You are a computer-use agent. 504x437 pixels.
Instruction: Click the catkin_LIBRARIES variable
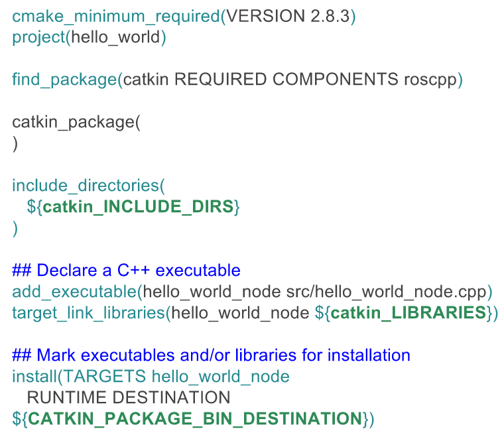(408, 312)
